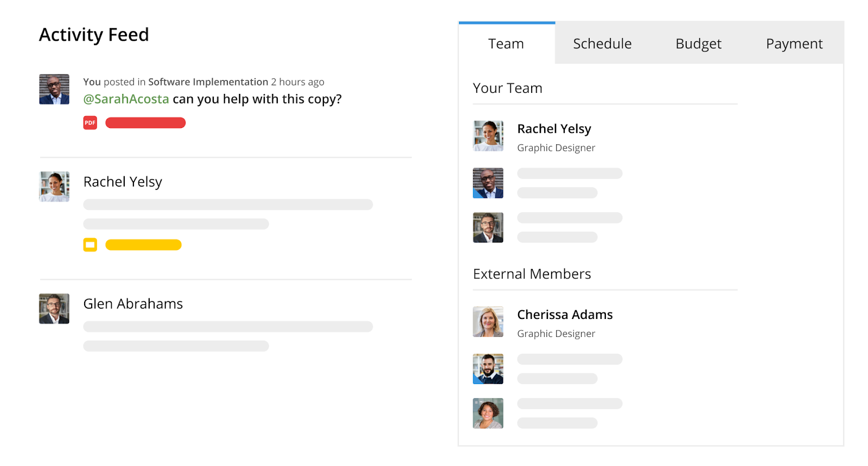Click Cherissa Adams' name in External Members
The height and width of the screenshot is (466, 868).
565,314
